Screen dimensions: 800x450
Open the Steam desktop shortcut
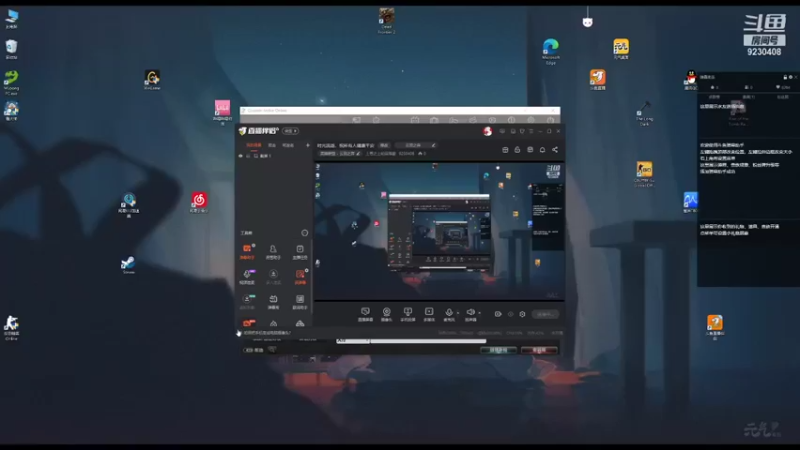(128, 265)
